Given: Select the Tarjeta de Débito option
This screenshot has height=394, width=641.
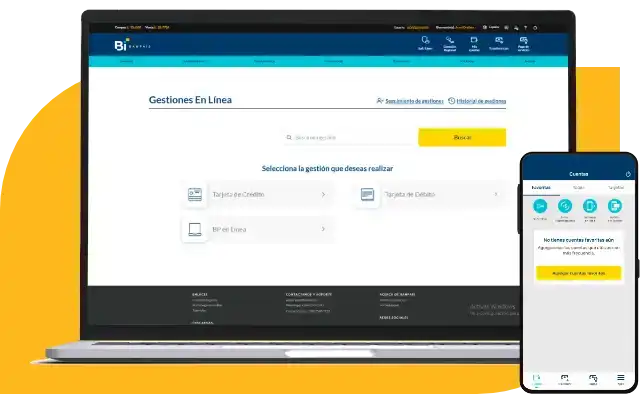Looking at the screenshot, I should 430,195.
